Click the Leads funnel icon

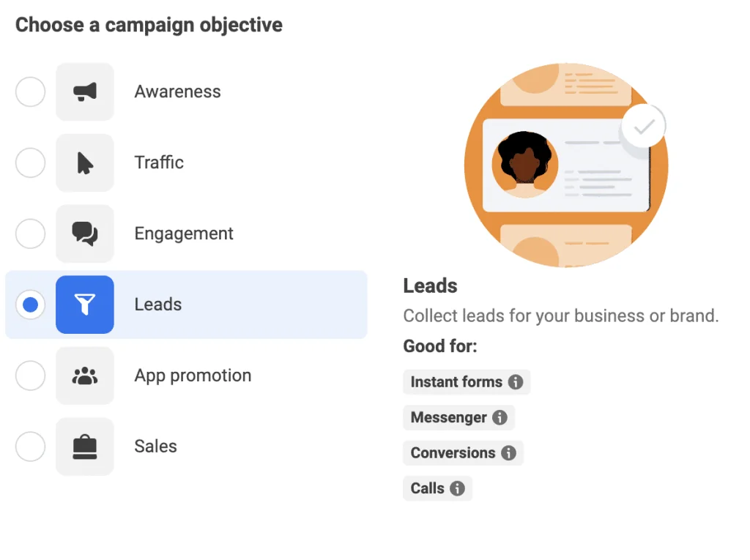tap(85, 305)
